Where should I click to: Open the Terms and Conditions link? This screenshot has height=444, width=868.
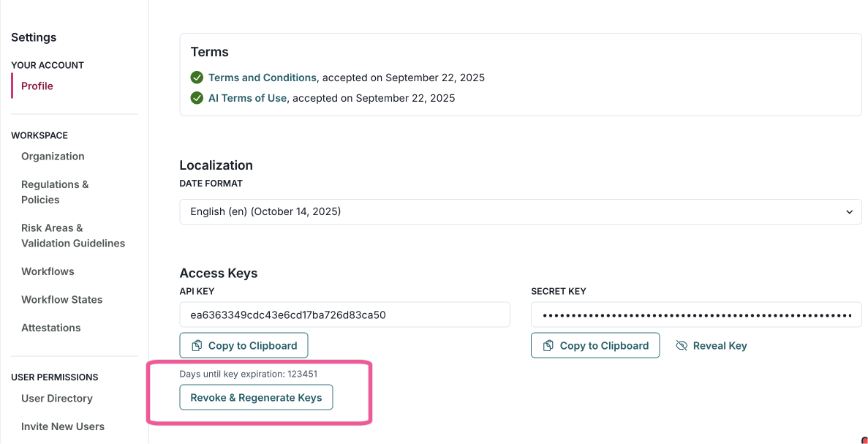coord(262,78)
